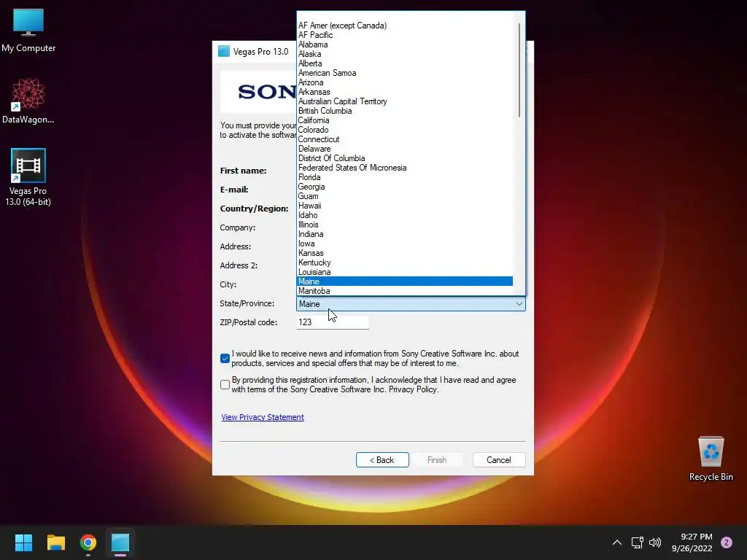Pick Federated States Of Micronesia option

pyautogui.click(x=404, y=168)
